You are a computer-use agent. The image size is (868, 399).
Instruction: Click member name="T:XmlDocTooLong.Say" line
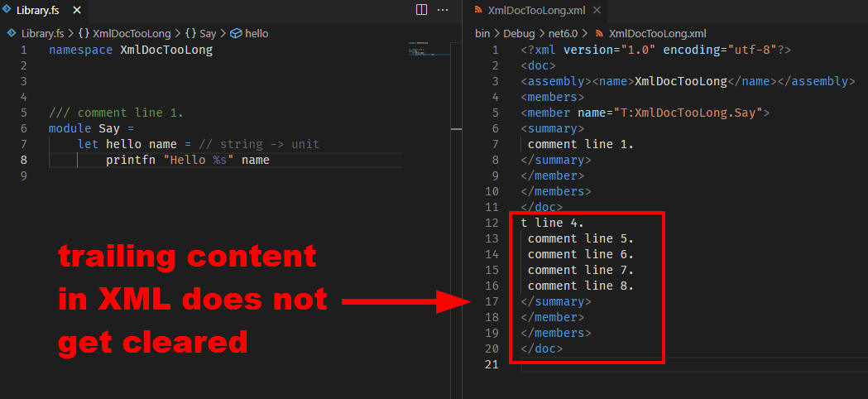point(645,113)
